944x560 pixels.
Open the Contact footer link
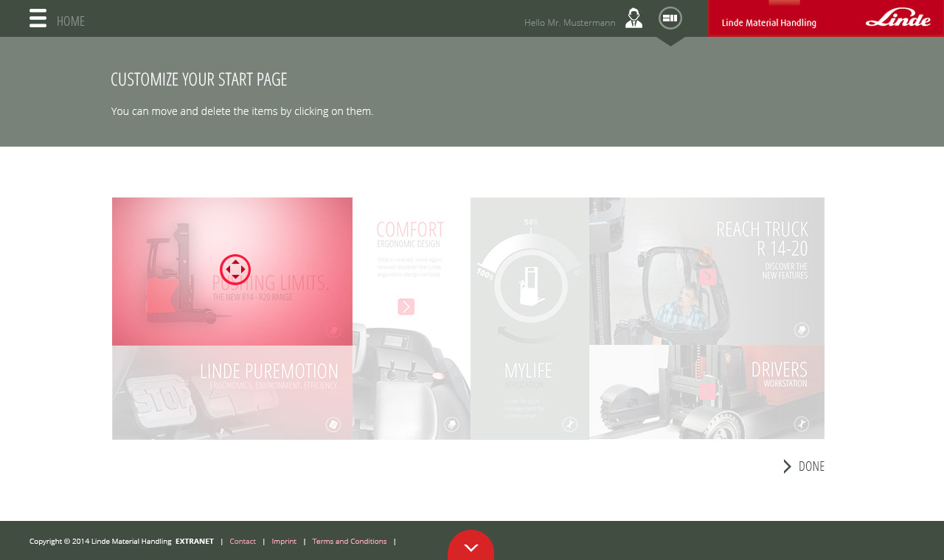pos(243,541)
